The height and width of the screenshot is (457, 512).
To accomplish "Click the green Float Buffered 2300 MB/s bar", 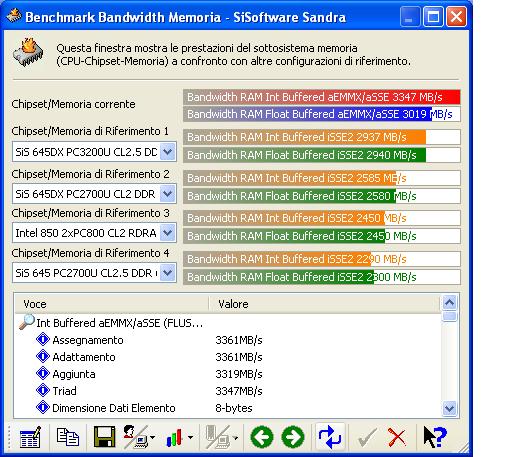I will pyautogui.click(x=322, y=277).
